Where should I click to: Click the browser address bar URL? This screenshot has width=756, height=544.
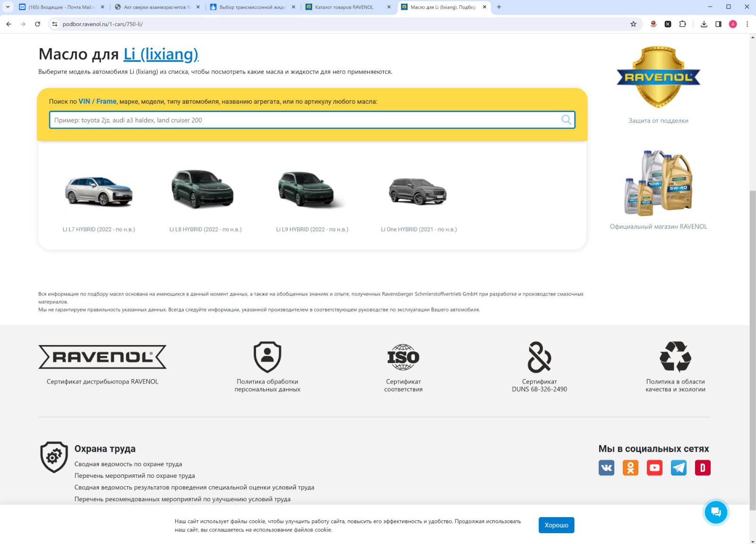pyautogui.click(x=103, y=24)
